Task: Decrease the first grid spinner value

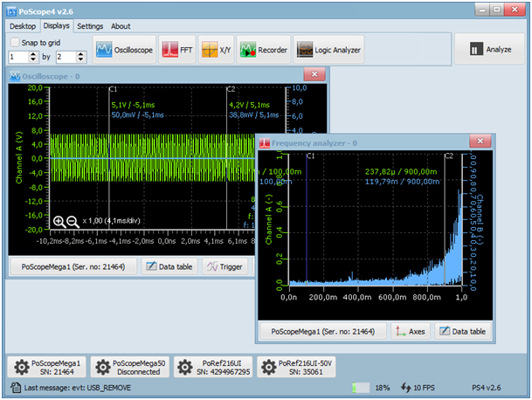Action: coord(33,59)
